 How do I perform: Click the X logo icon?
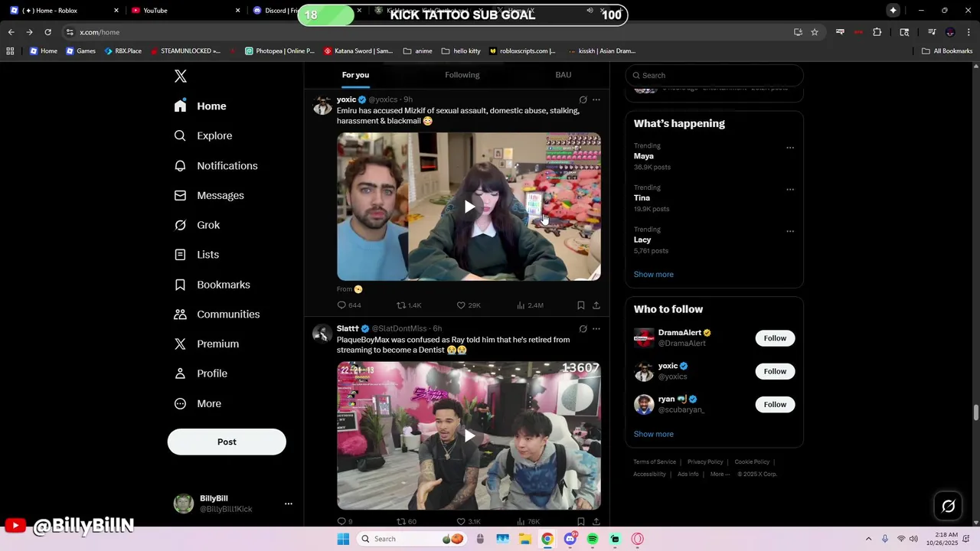181,76
